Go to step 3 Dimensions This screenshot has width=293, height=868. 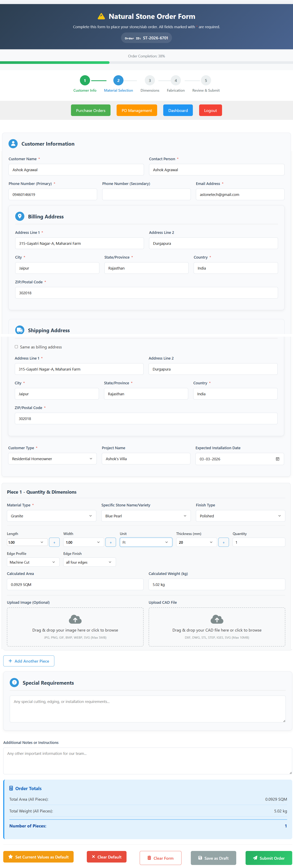(150, 81)
